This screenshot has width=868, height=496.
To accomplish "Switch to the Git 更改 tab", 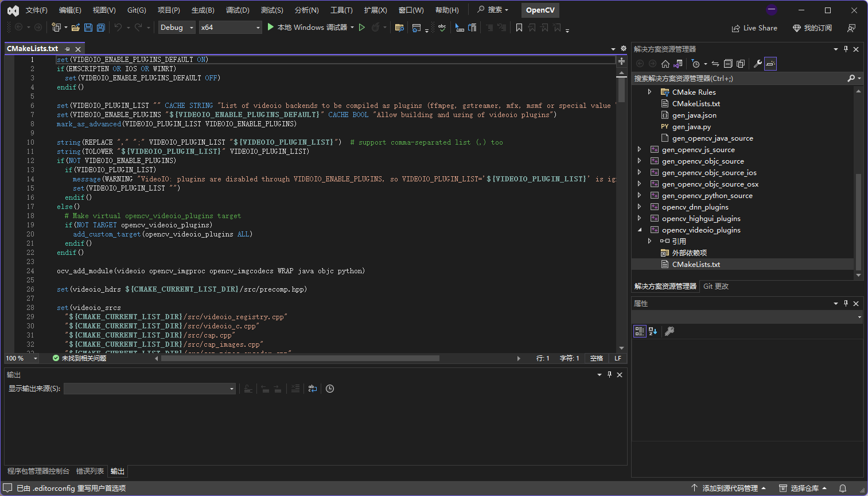I will [716, 286].
